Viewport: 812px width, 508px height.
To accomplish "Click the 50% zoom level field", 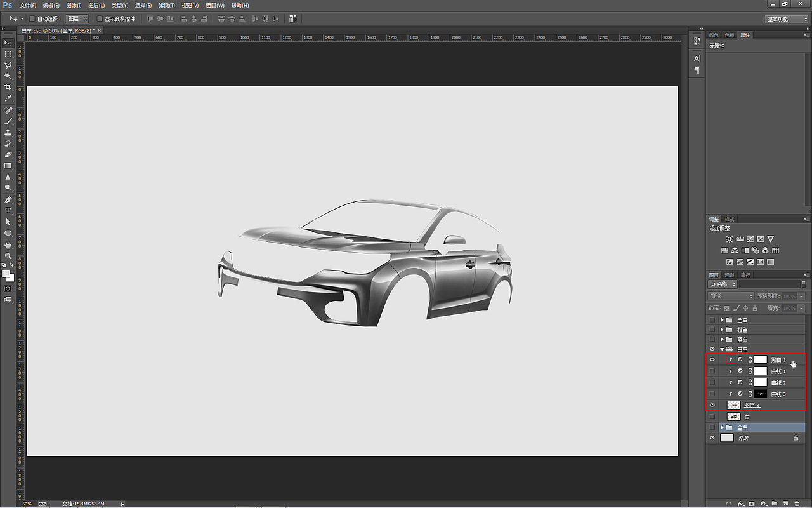I will [27, 504].
